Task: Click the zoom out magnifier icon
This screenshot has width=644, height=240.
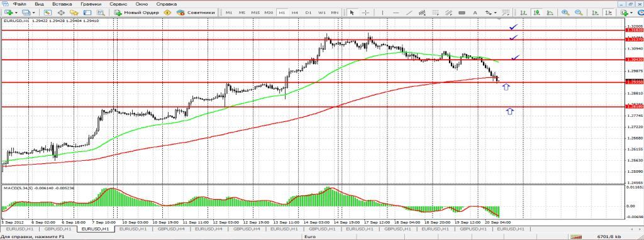Action: [579, 13]
